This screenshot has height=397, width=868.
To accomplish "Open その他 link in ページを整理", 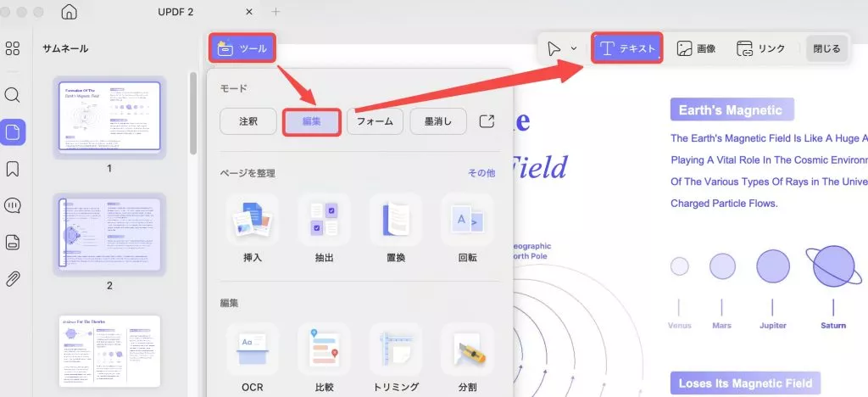I will (x=481, y=173).
